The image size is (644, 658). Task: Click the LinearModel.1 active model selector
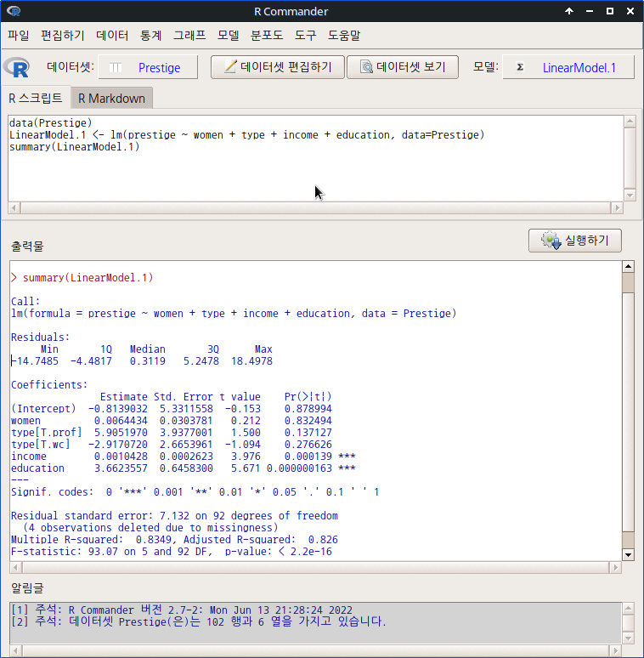tap(568, 67)
